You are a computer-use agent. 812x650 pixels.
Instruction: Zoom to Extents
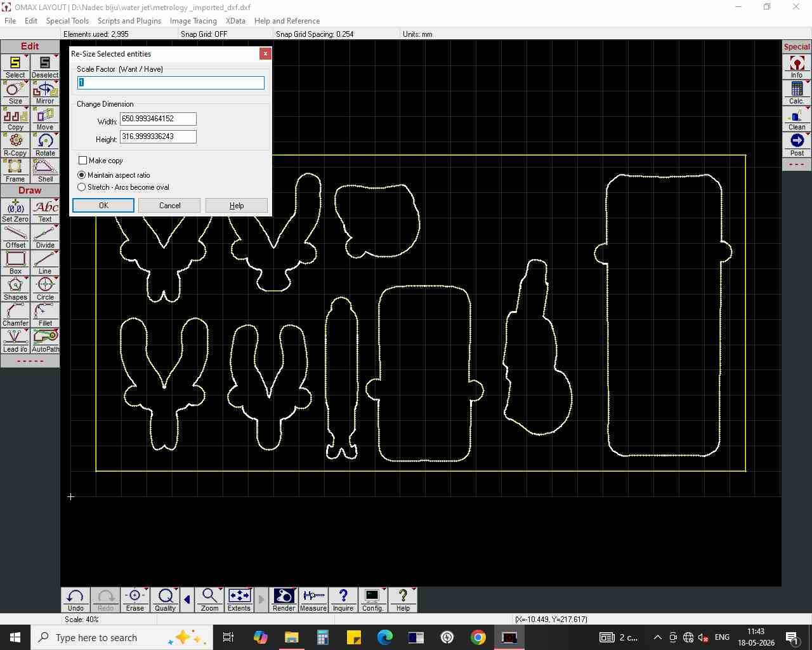pos(239,600)
